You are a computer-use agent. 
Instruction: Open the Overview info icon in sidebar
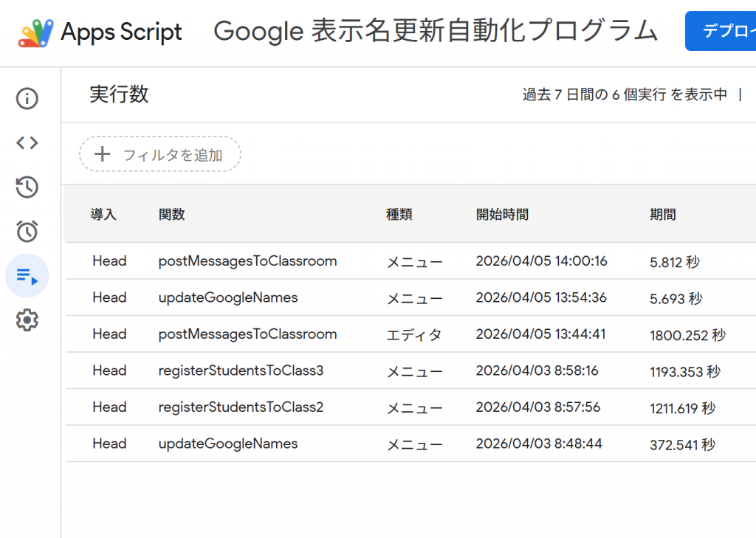pyautogui.click(x=27, y=99)
